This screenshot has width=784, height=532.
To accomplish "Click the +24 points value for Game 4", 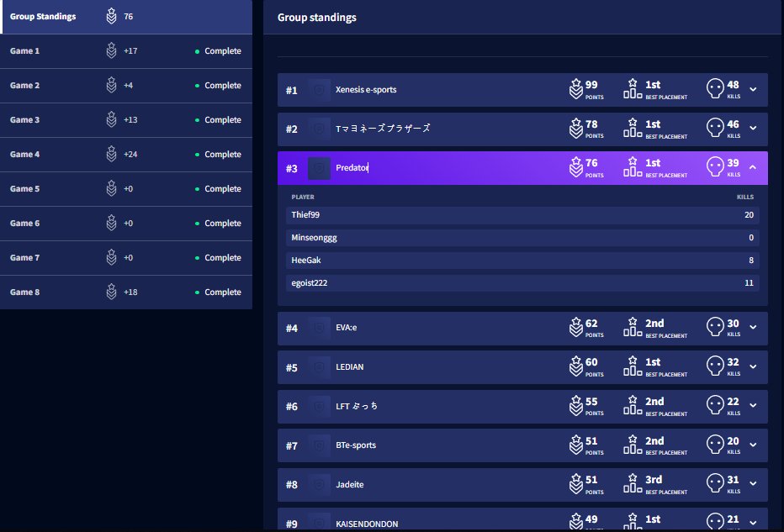I will [x=130, y=155].
